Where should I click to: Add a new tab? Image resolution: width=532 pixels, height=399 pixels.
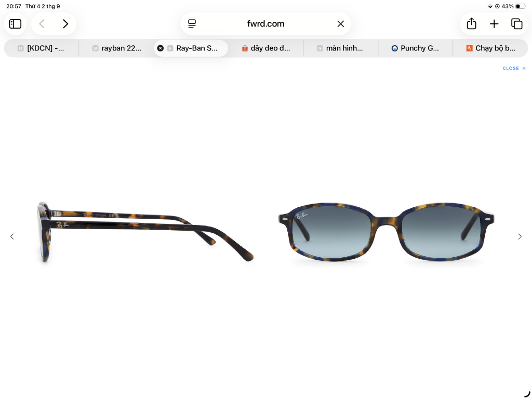[x=494, y=24]
